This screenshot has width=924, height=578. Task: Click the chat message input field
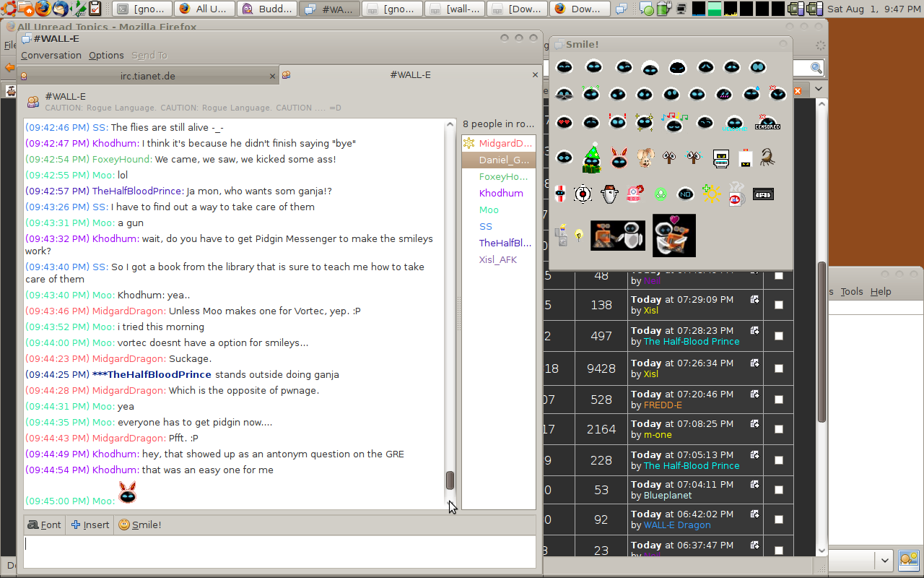click(280, 551)
